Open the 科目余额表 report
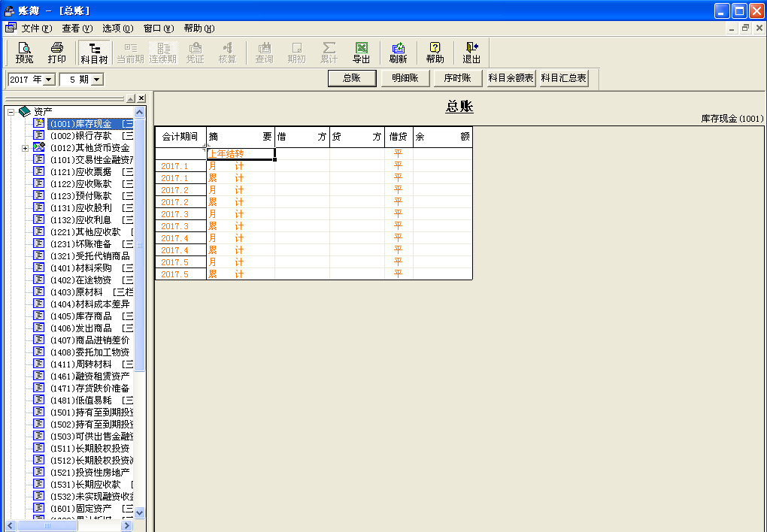Viewport: 767px width, 532px height. [511, 78]
